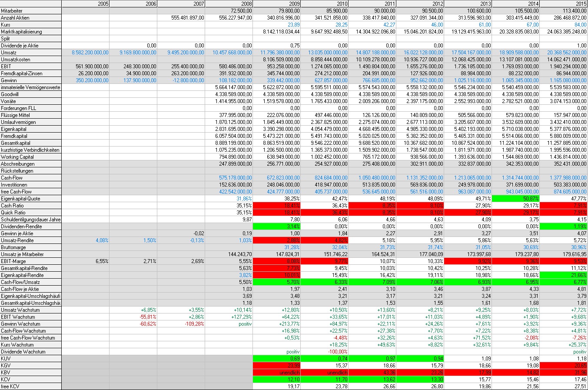Viewport: 588px width, 390px height.
Task: Select Gewinn cell -12.800.000,00 for 2007
Action: (181, 80)
